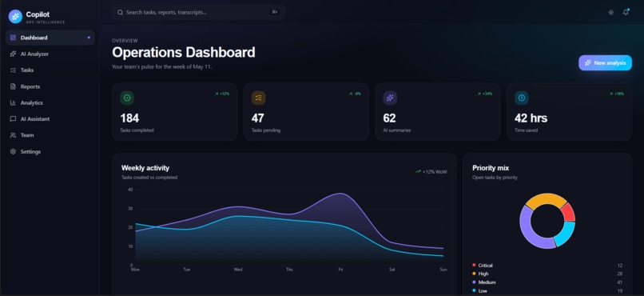The image size is (644, 296).
Task: Click the purple Medium legend dot
Action: [x=474, y=282]
